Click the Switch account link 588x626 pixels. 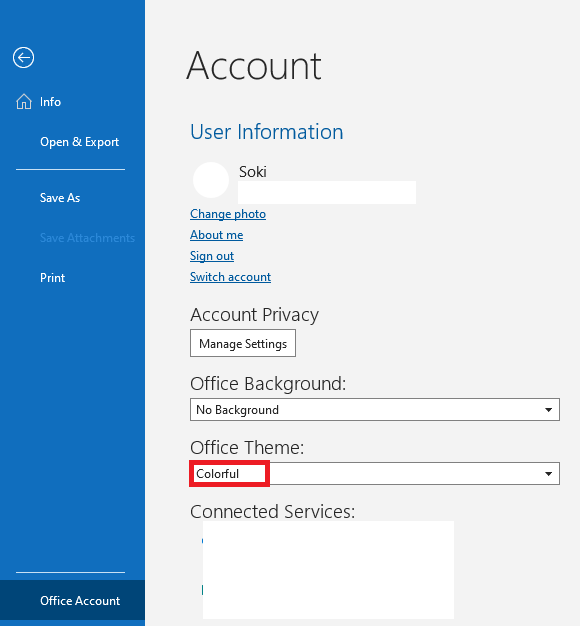point(230,277)
